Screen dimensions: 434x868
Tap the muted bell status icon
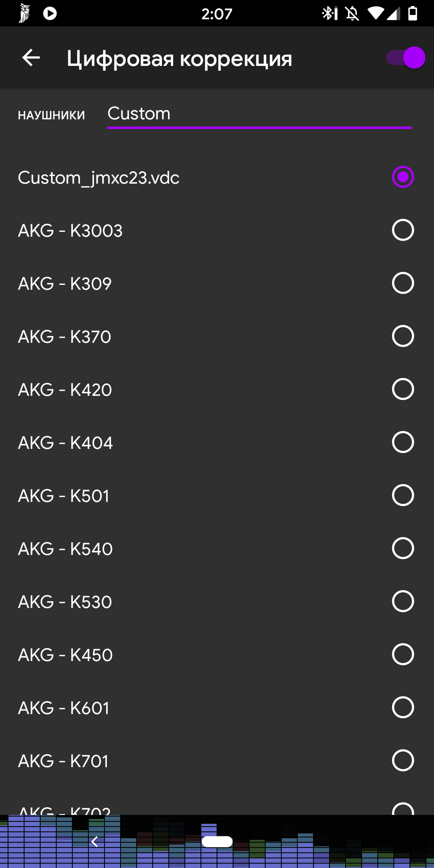coord(352,14)
